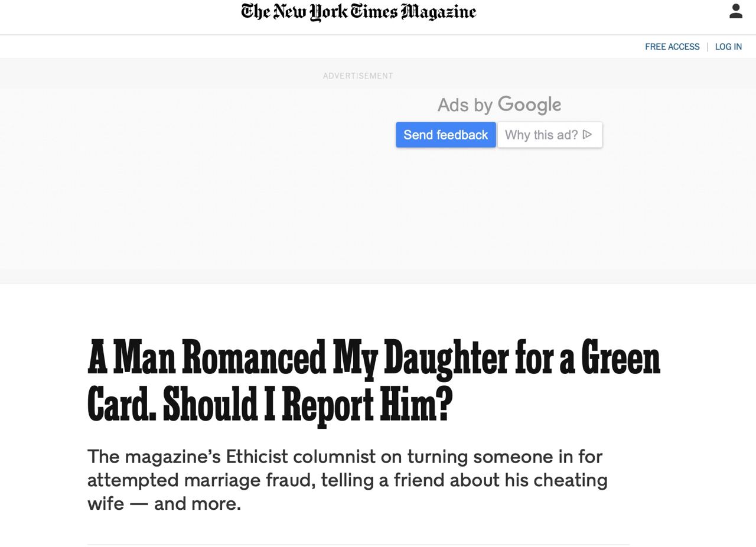Click The New York Times Magazine logo
756x547 pixels.
click(359, 12)
